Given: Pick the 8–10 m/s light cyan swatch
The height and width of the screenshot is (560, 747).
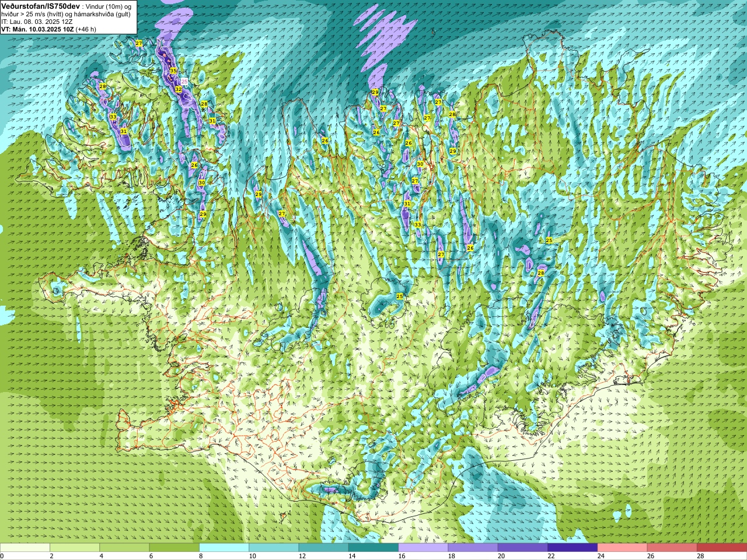Looking at the screenshot, I should (x=224, y=548).
